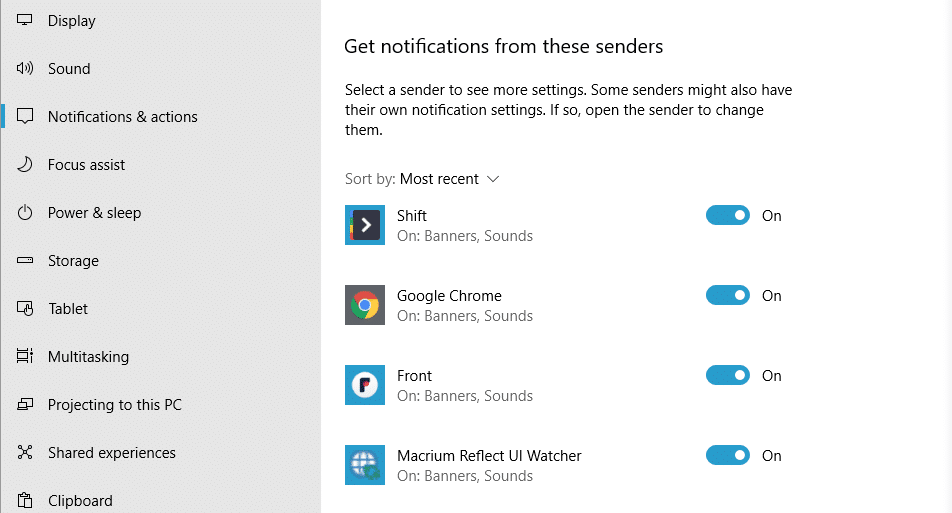
Task: Click the Power & sleep icon
Action: [x=26, y=213]
